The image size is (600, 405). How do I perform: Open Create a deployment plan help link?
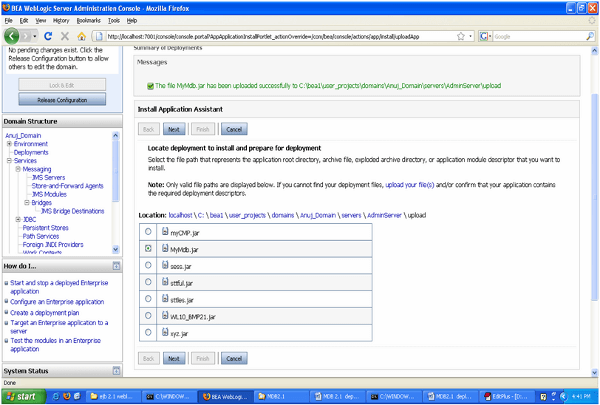coord(45,313)
